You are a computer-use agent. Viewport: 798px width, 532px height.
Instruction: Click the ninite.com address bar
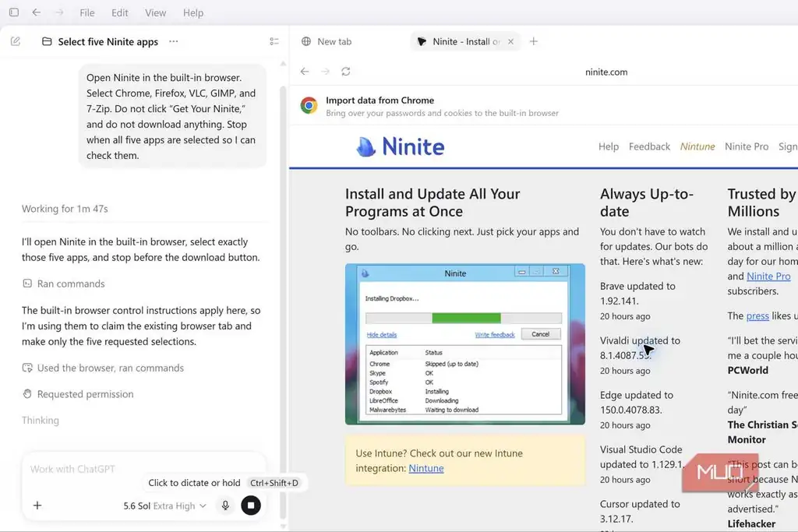[606, 72]
